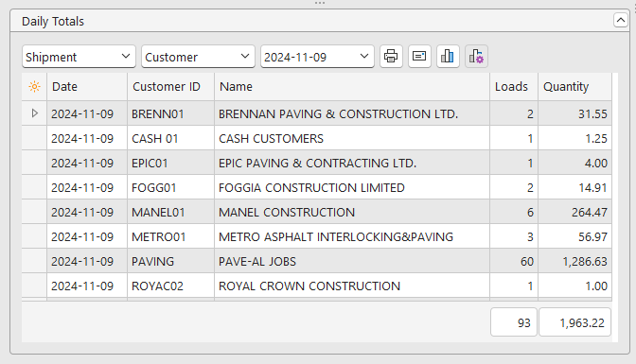The image size is (636, 364).
Task: Collapse the Daily Totals panel
Action: pyautogui.click(x=621, y=20)
